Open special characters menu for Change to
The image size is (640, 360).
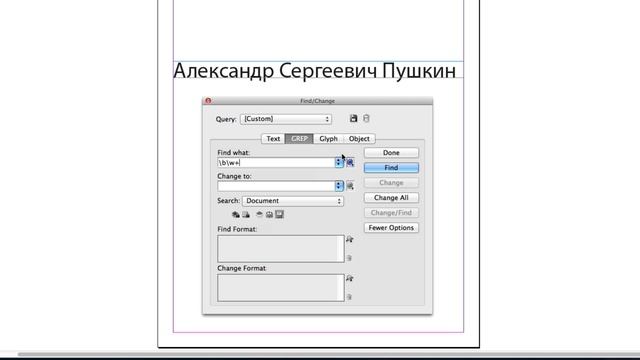[x=350, y=186]
